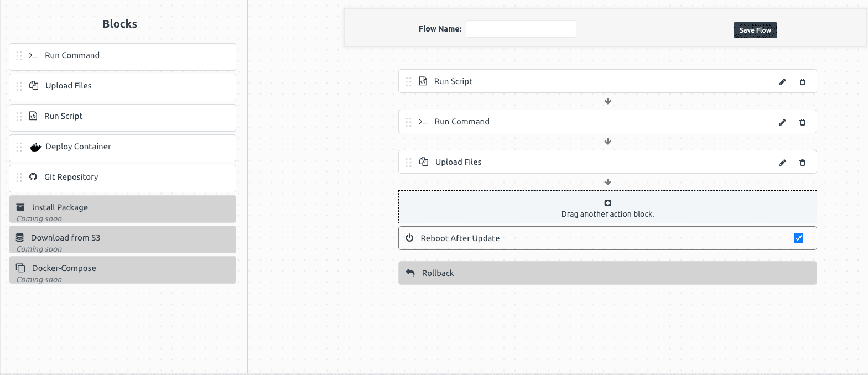The image size is (868, 375).
Task: Click the Install Package label
Action: (60, 207)
